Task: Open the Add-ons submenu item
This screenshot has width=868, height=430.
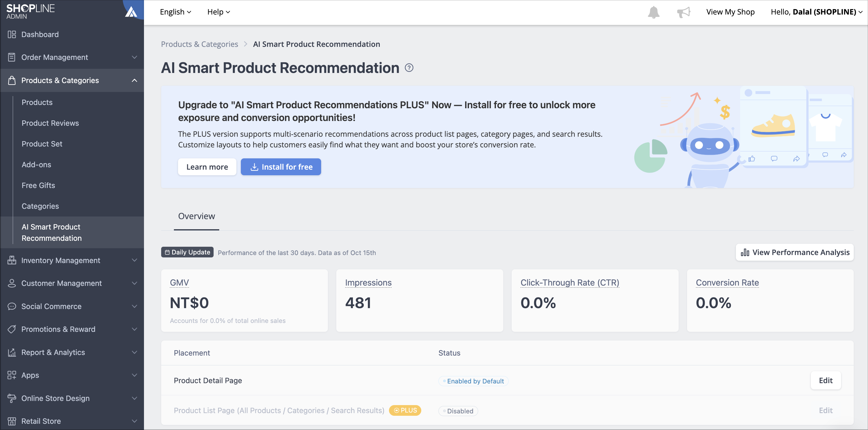Action: [36, 165]
